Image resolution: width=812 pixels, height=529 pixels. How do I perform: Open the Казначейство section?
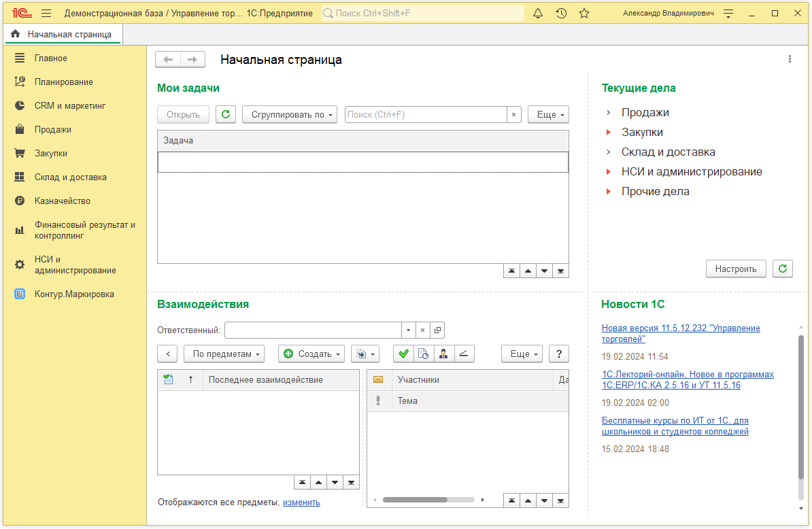click(63, 201)
